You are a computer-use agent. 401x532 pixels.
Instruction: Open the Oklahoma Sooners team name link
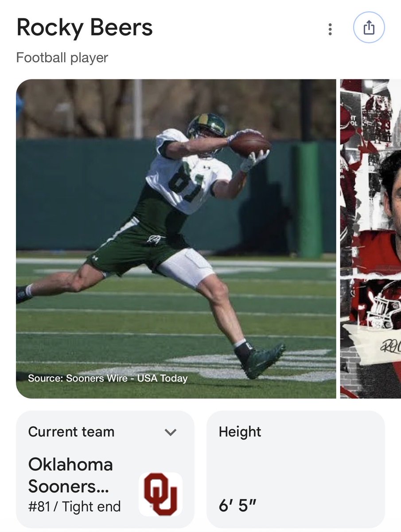[70, 475]
